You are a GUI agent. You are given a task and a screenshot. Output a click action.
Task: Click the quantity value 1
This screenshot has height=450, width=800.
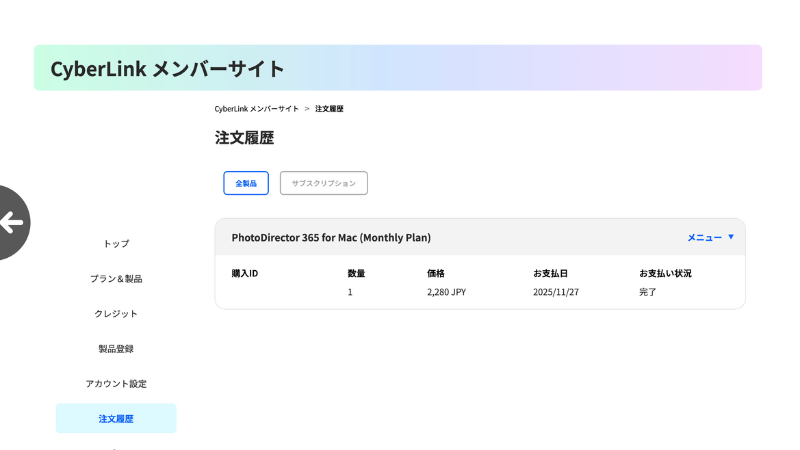pos(350,292)
